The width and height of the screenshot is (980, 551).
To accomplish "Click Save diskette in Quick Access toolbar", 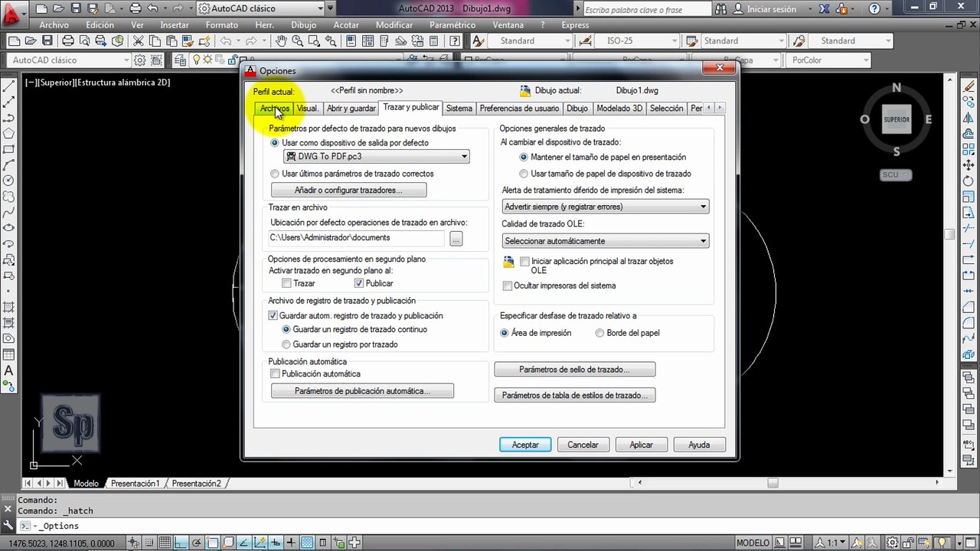I will click(76, 9).
